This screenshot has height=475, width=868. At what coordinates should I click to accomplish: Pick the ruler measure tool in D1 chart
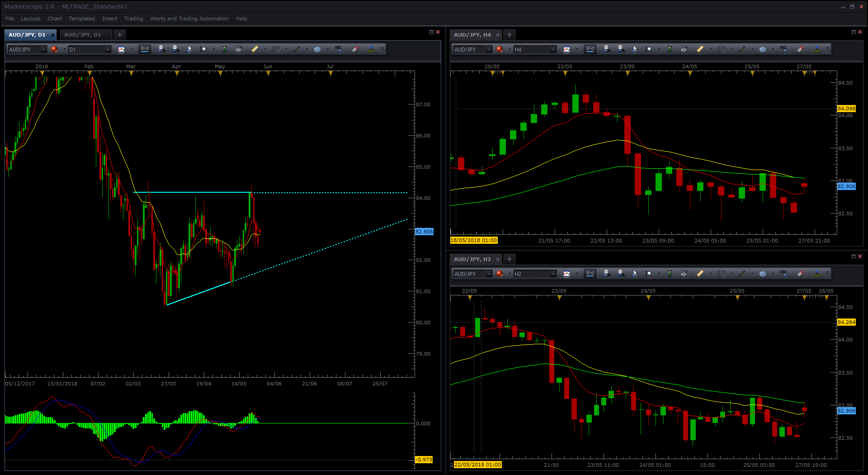click(x=255, y=49)
